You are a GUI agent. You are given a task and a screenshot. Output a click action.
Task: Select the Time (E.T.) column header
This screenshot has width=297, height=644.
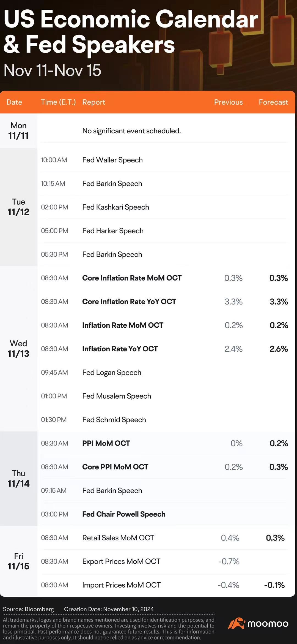(x=58, y=102)
